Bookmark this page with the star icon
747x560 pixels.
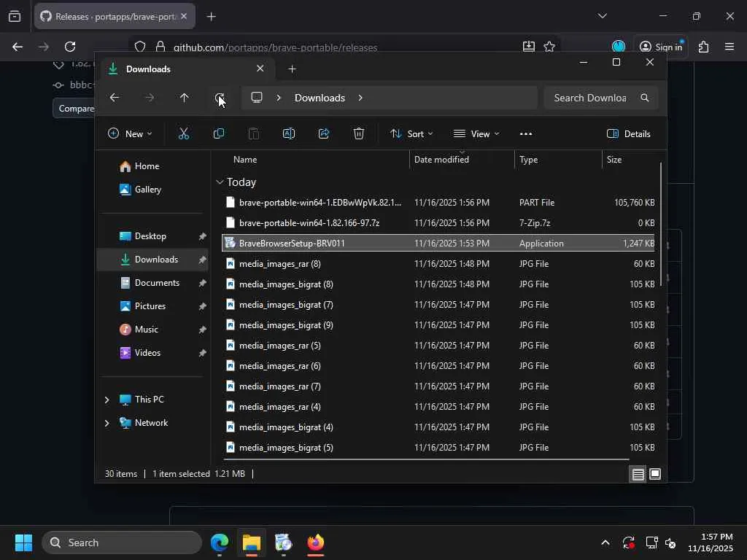pos(549,47)
